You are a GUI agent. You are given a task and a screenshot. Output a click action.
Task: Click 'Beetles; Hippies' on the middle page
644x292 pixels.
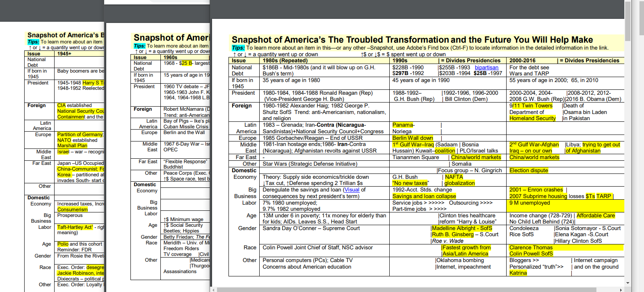(181, 231)
